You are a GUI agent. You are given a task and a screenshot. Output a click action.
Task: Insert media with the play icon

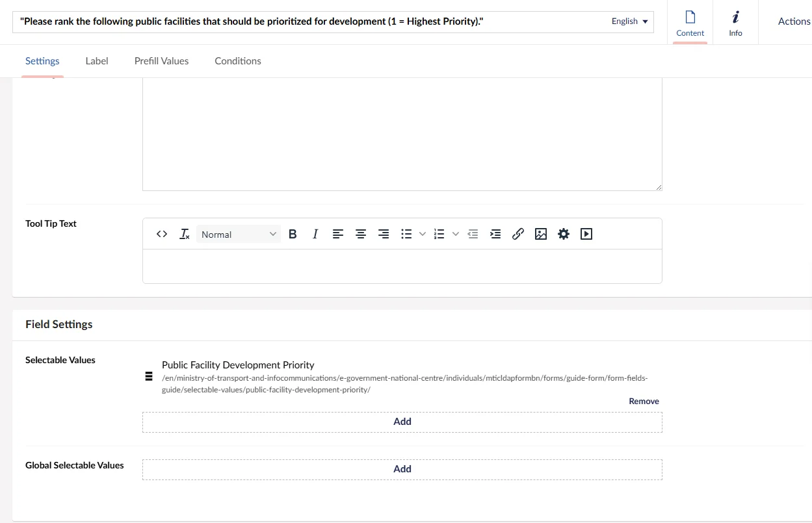pos(586,235)
